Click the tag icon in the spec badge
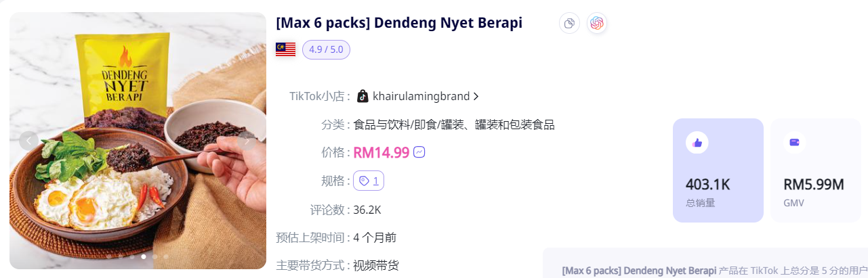The height and width of the screenshot is (278, 868). (x=364, y=181)
